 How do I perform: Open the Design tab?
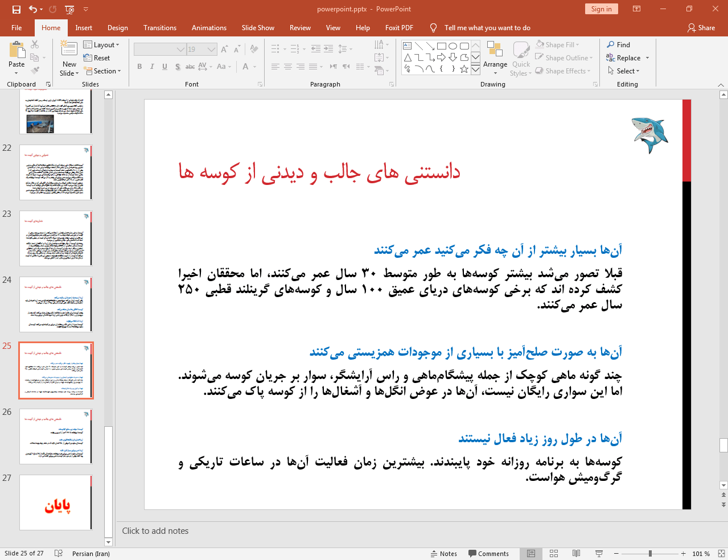(117, 27)
